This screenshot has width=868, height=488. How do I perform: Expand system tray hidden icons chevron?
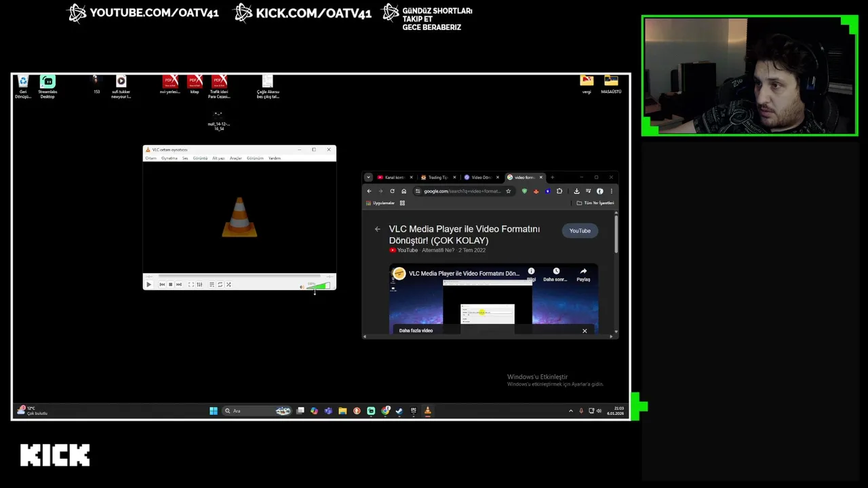570,411
